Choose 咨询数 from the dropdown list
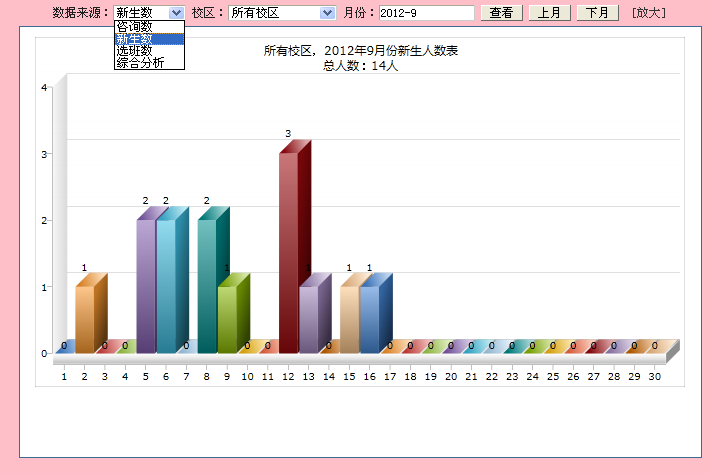 click(x=149, y=27)
